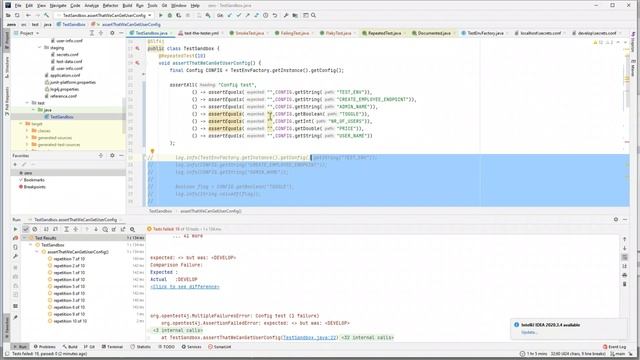Open the File menu
The height and width of the screenshot is (360, 640).
pos(18,6)
